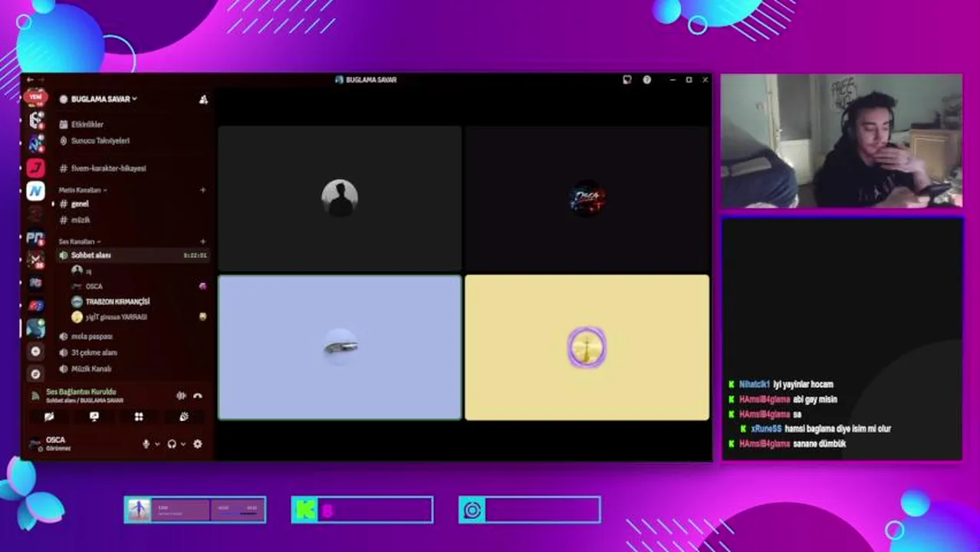Image resolution: width=980 pixels, height=552 pixels.
Task: Click the OSCA user avatar in user panel
Action: tap(35, 444)
